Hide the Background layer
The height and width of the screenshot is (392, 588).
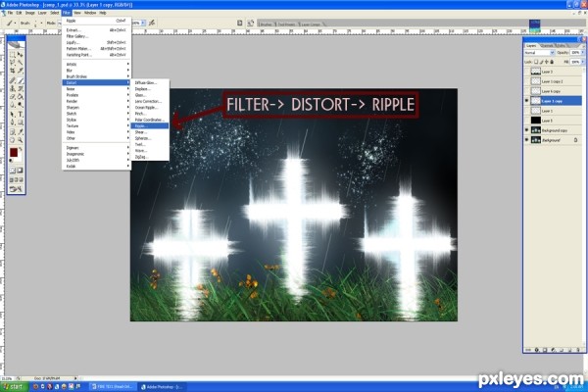coord(526,140)
